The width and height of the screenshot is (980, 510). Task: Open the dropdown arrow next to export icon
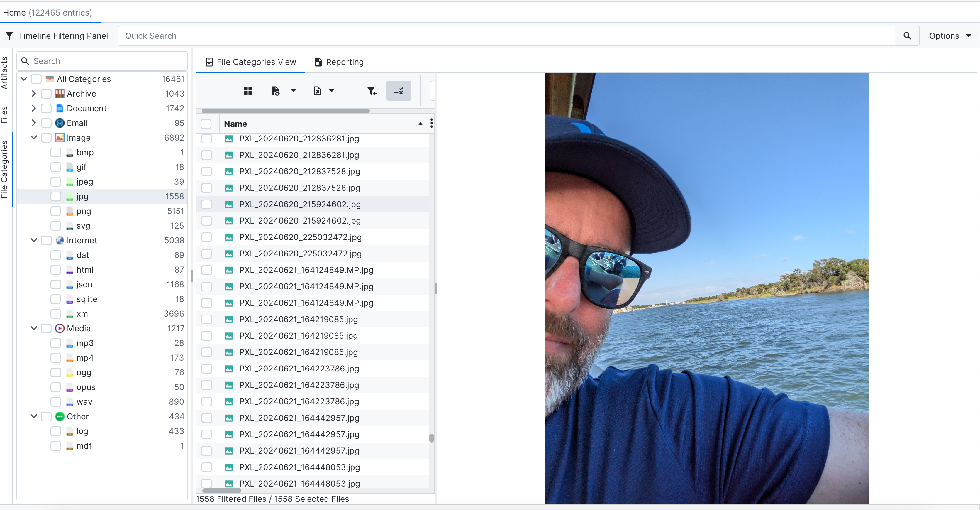pos(331,91)
